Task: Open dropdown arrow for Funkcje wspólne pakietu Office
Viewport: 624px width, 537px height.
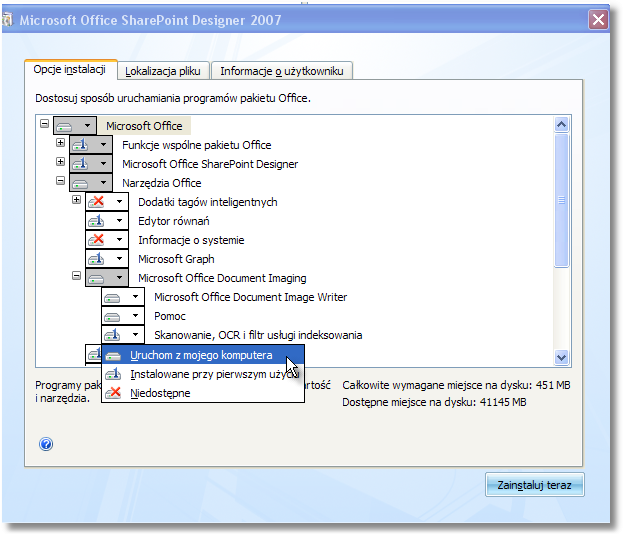Action: coord(103,145)
